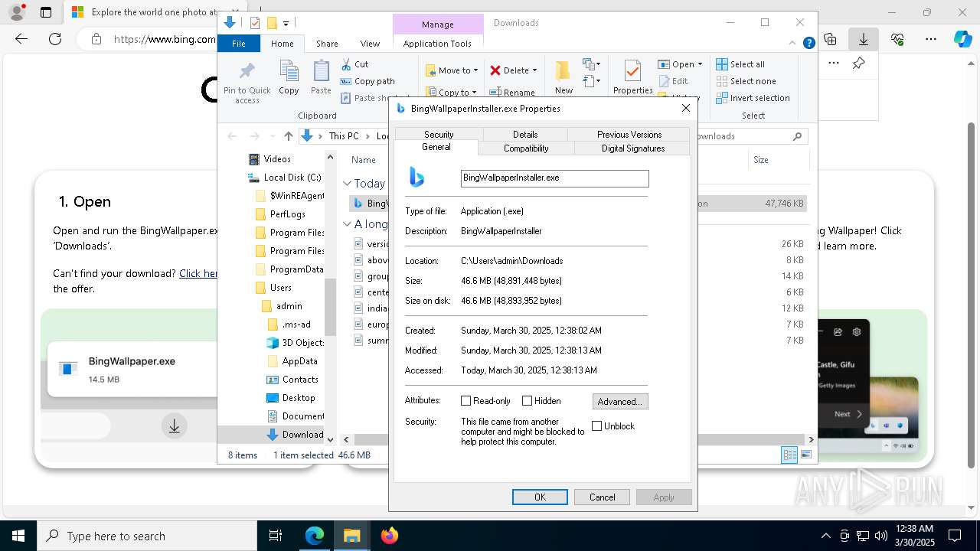
Task: Open the Compatibility tab
Action: pyautogui.click(x=526, y=148)
